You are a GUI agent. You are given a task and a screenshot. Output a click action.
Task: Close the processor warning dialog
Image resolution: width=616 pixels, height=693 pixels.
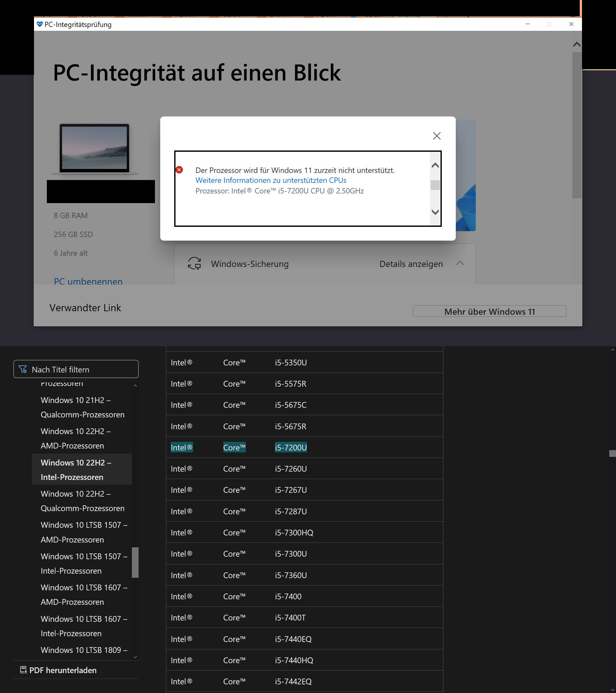[437, 136]
